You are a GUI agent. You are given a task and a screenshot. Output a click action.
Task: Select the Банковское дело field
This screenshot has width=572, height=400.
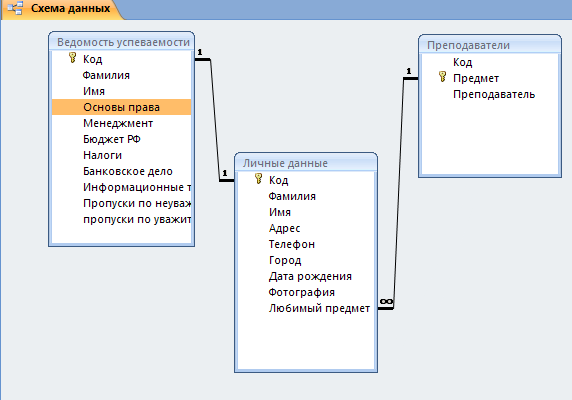121,171
